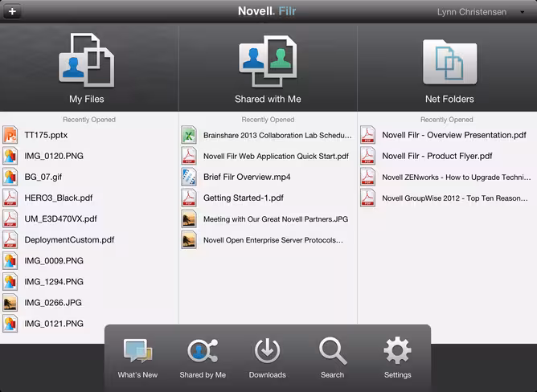This screenshot has width=537, height=392.
Task: Click the Excel icon beside Brainshare 2013 file
Action: pyautogui.click(x=189, y=135)
